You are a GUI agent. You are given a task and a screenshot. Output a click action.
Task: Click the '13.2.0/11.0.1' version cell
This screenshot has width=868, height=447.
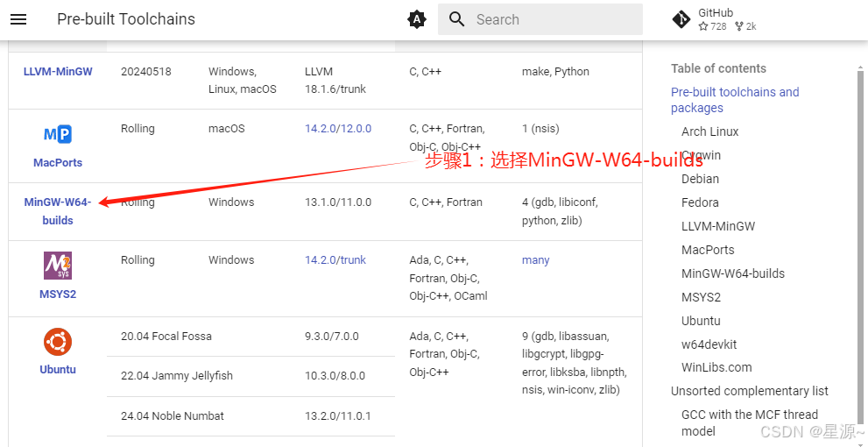tap(338, 416)
